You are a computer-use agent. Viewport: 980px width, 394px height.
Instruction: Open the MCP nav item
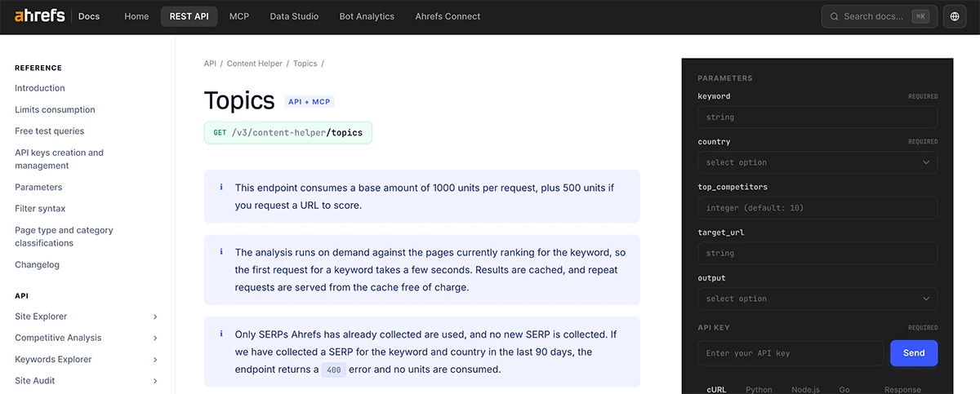coord(239,16)
